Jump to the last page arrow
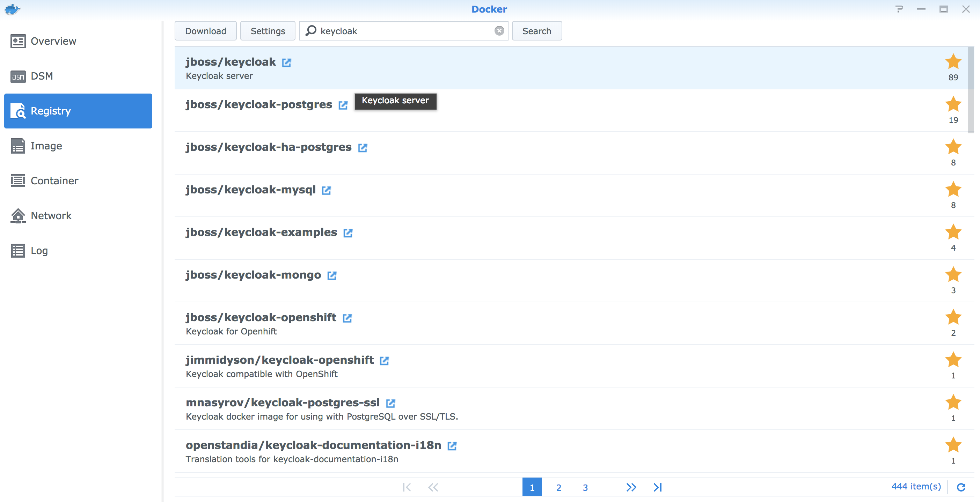 click(x=658, y=487)
